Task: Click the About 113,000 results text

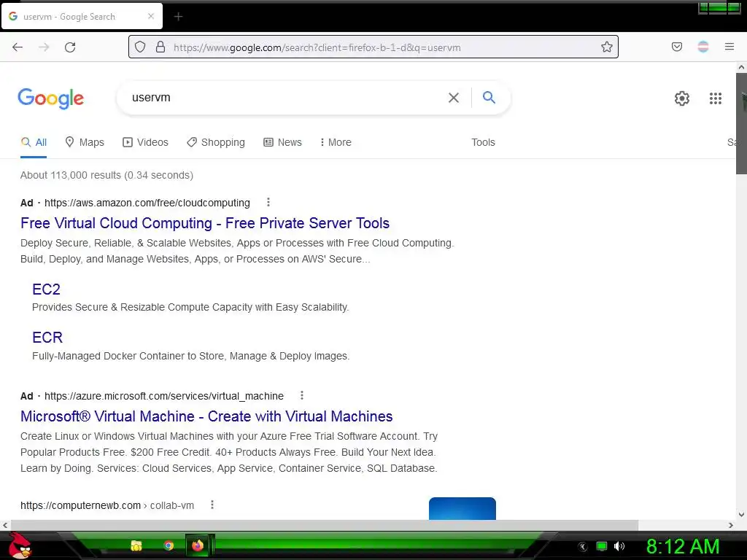Action: point(107,175)
